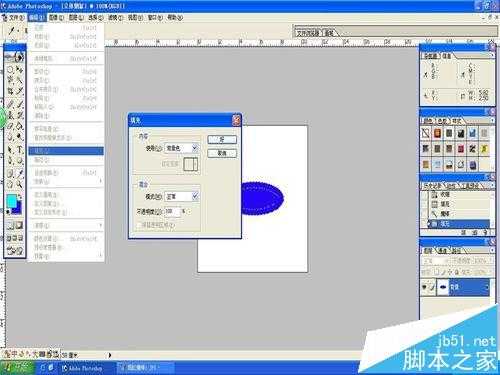Click the Adobe Photoshop taskbar button
This screenshot has height=375, width=500.
pyautogui.click(x=82, y=368)
